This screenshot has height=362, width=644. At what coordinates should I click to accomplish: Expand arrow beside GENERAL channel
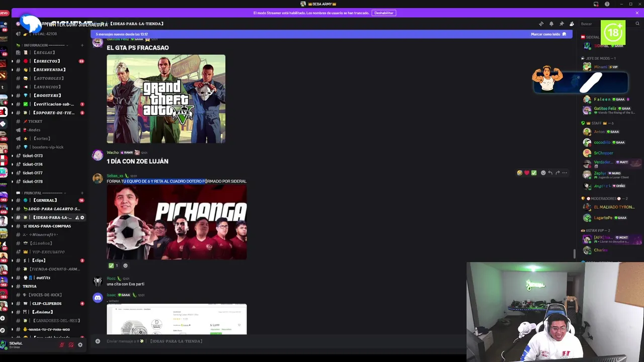[13, 201]
